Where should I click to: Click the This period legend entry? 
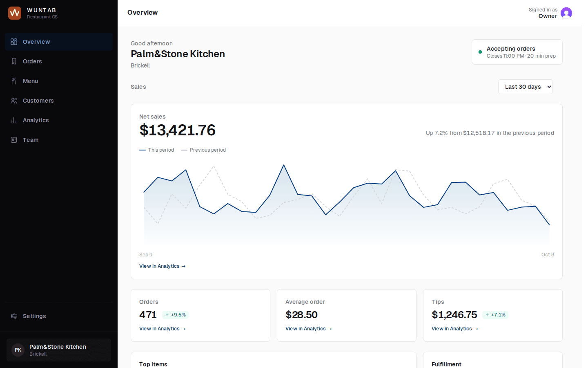[157, 150]
